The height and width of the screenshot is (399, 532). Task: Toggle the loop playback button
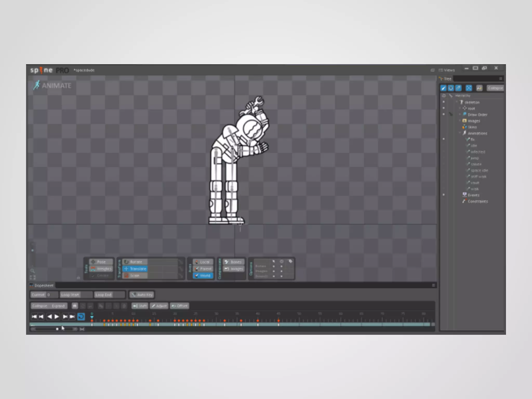tap(81, 317)
